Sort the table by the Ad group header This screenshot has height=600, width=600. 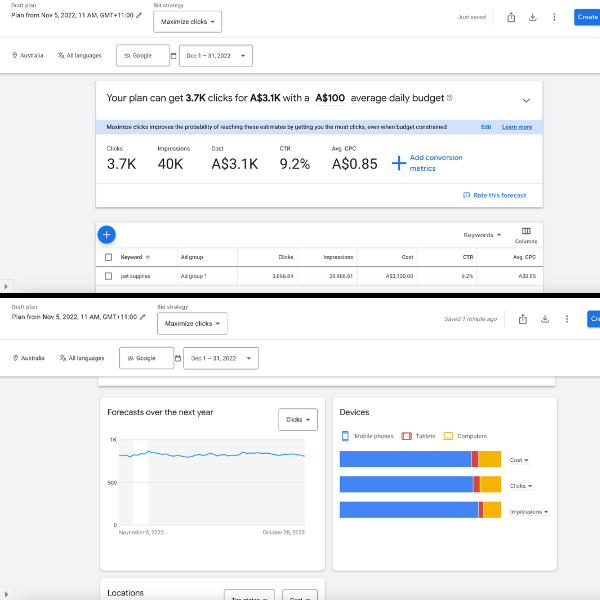pos(192,257)
